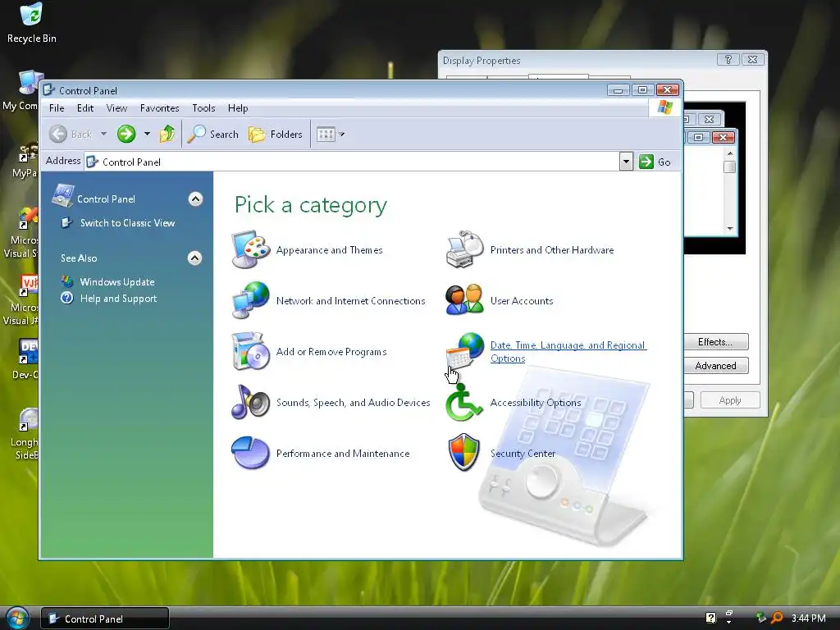Viewport: 840px width, 630px height.
Task: Click Performance and Maintenance text label
Action: [x=343, y=454]
